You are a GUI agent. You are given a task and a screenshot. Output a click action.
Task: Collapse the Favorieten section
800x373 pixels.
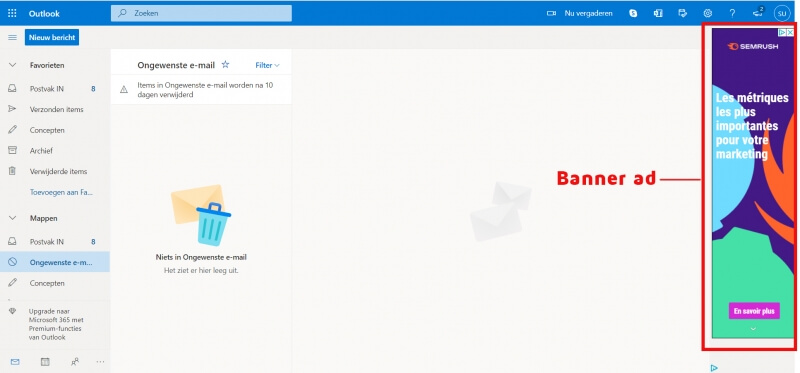click(x=12, y=65)
